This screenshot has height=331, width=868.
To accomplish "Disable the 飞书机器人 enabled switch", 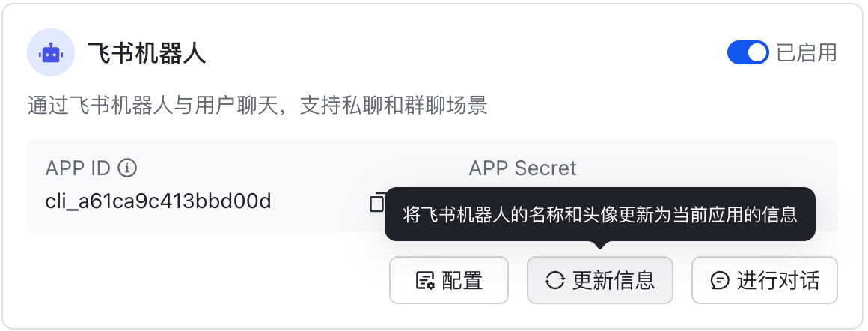I will pos(748,52).
